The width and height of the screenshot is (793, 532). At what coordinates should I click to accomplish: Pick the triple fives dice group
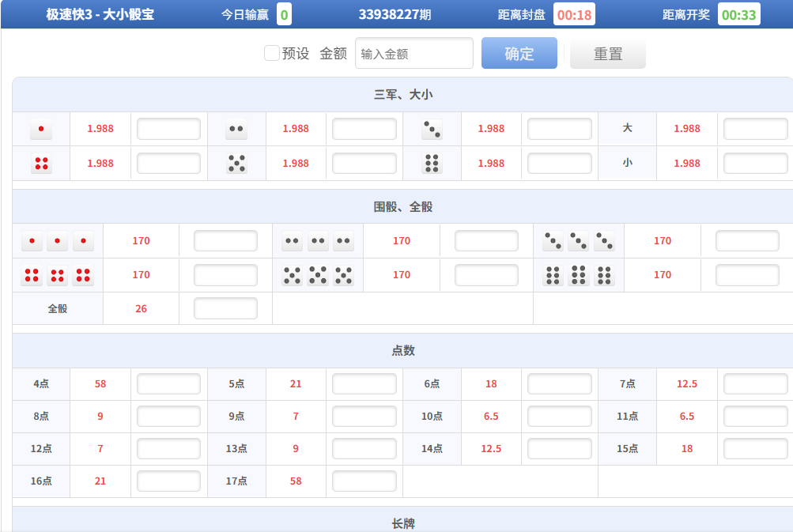pos(318,275)
